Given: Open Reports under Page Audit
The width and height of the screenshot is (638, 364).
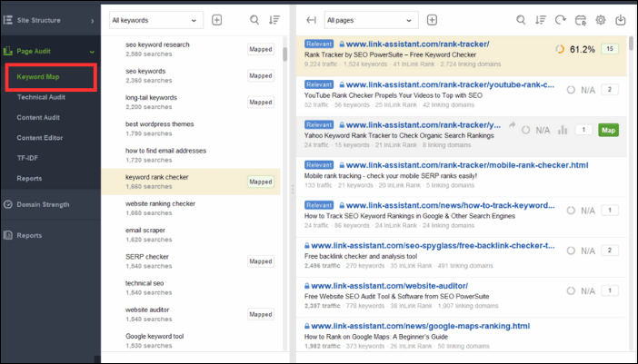Looking at the screenshot, I should point(29,178).
